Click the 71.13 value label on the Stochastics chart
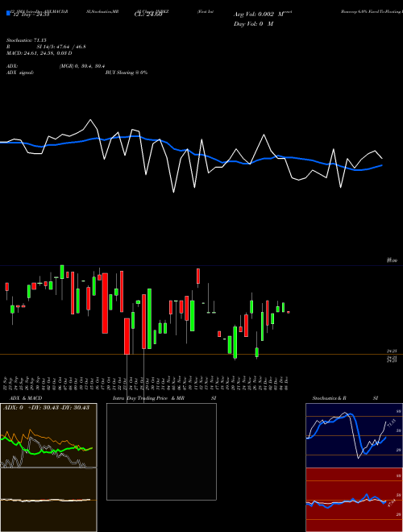The height and width of the screenshot is (532, 403). tap(391, 422)
